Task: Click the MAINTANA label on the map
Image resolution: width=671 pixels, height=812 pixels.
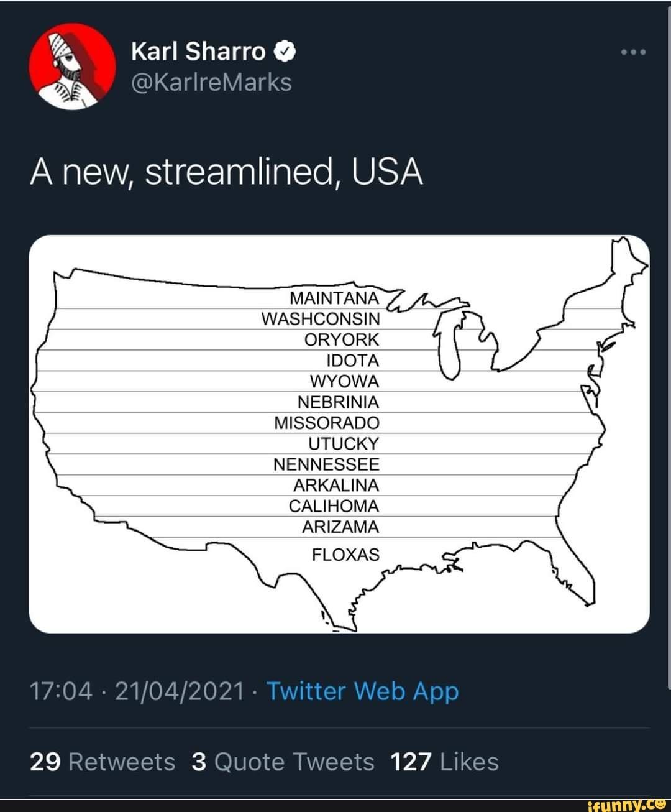Action: [334, 298]
